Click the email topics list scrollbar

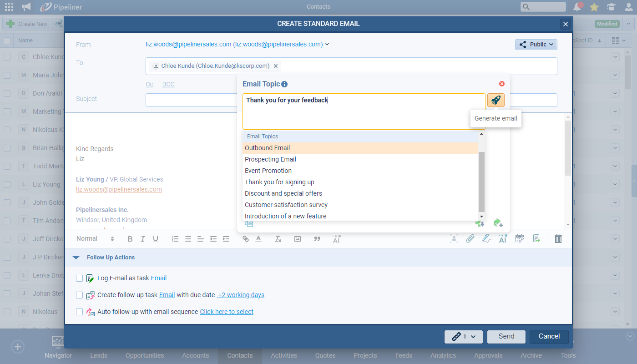481,182
